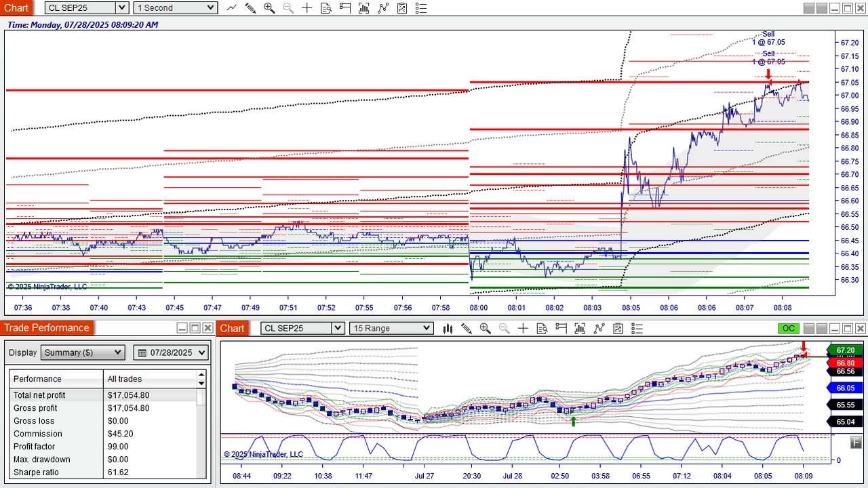Click the 61.62 Sharpe ratio value
The image size is (868, 488).
point(118,472)
